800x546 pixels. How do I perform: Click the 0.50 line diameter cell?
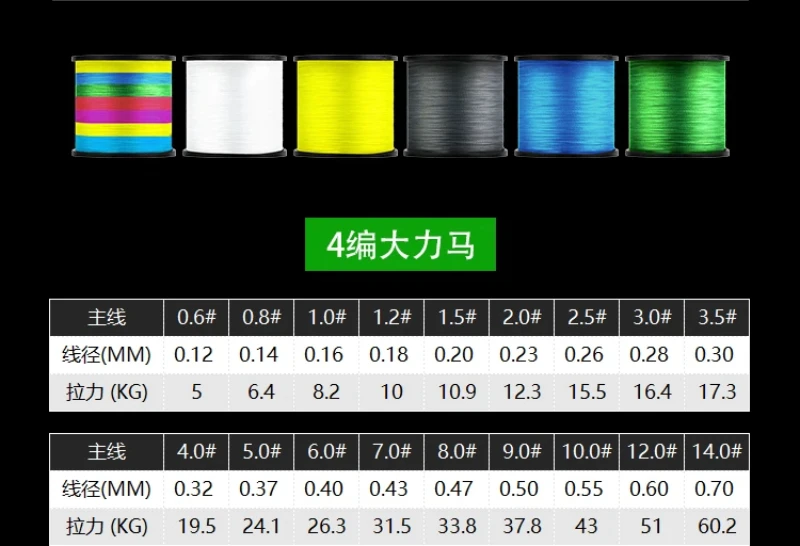[519, 489]
